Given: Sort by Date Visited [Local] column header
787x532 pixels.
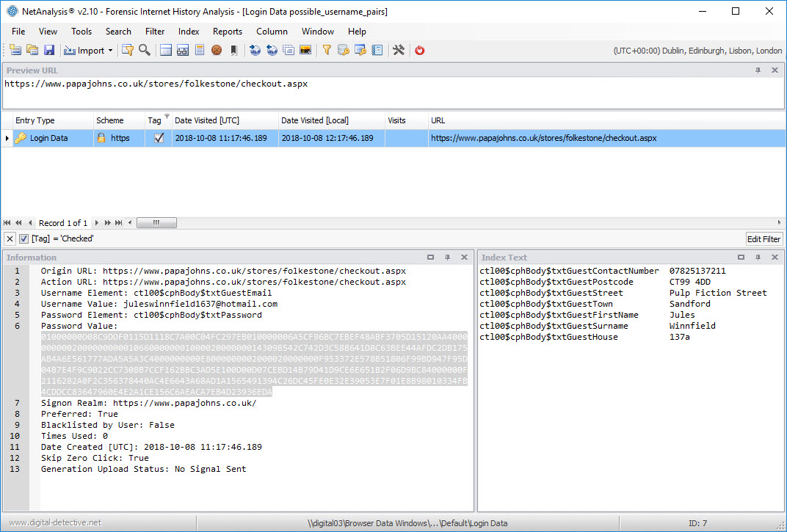Looking at the screenshot, I should point(331,120).
